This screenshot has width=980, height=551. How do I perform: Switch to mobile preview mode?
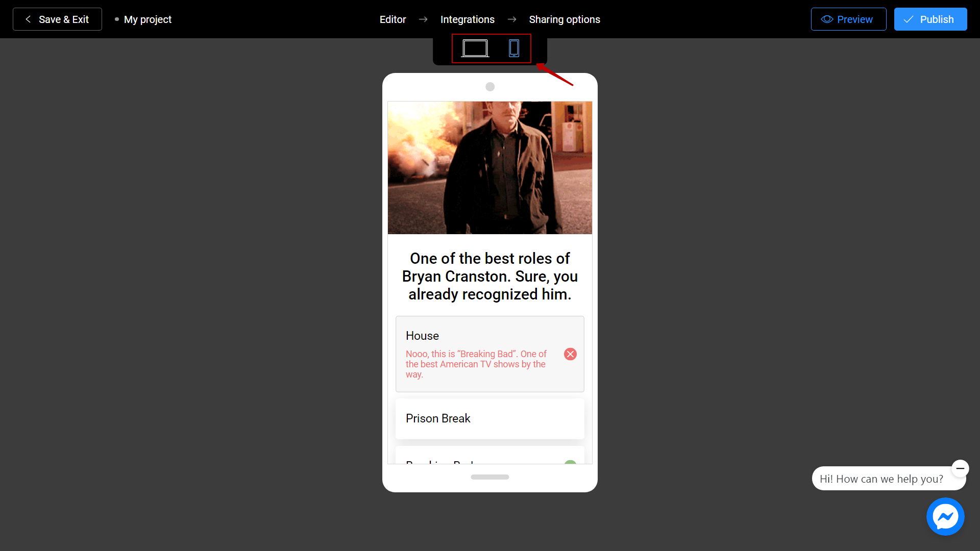513,48
